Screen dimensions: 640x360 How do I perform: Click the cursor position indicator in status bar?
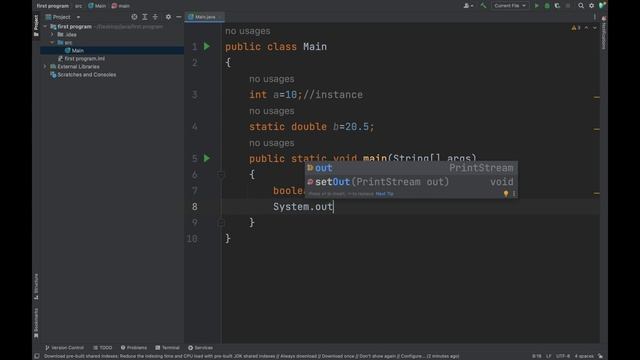click(x=537, y=356)
